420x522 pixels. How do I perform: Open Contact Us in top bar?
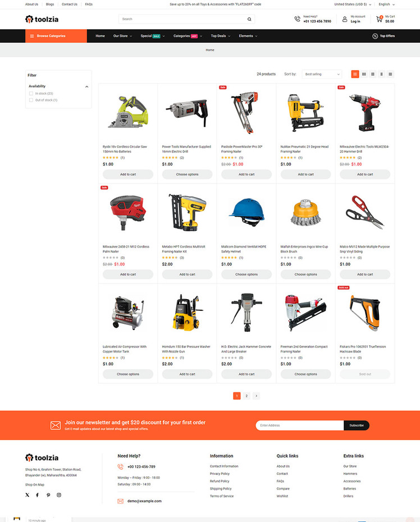(69, 4)
